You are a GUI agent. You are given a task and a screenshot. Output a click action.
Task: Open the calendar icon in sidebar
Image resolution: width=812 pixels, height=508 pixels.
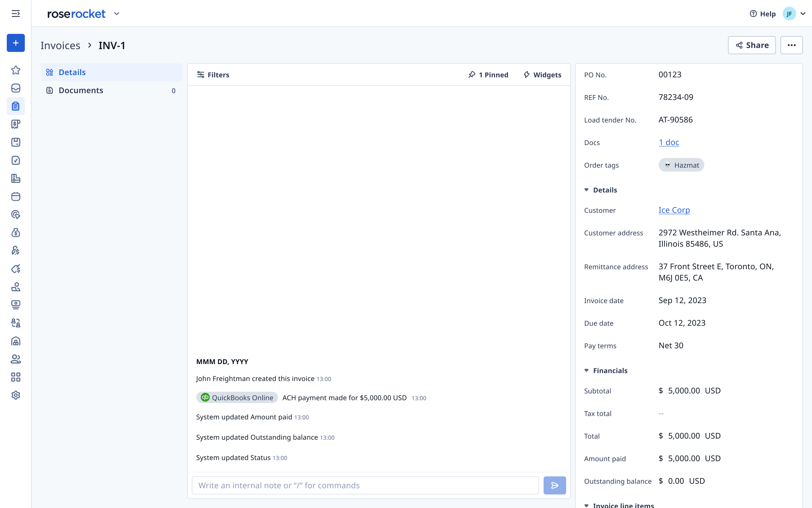point(16,196)
